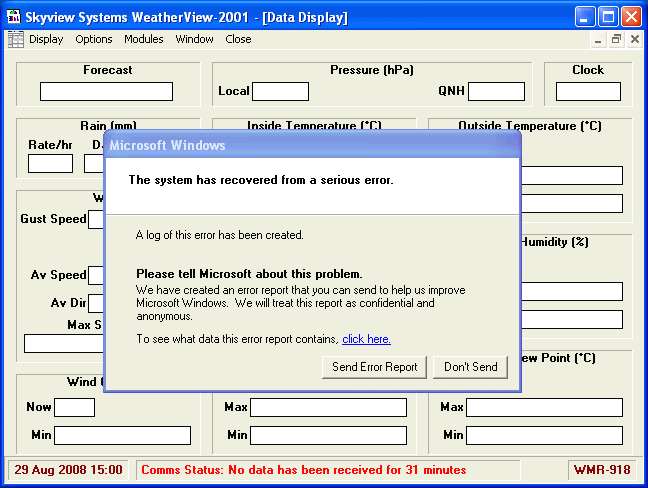The width and height of the screenshot is (648, 488).
Task: Click the Don't Send button
Action: (470, 367)
